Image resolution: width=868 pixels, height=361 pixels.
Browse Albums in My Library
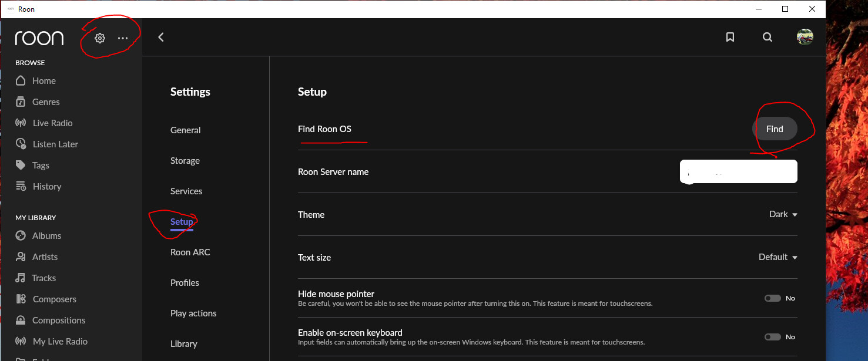point(46,236)
